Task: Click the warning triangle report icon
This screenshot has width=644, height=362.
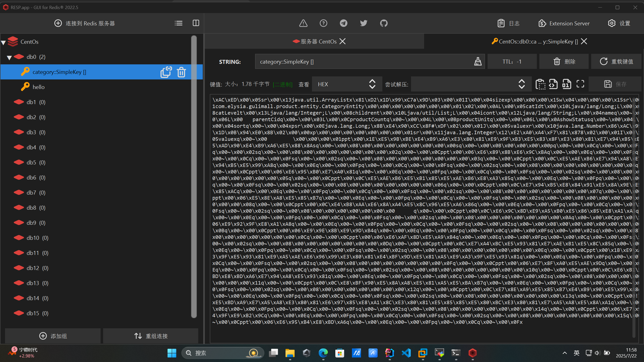Action: pyautogui.click(x=303, y=23)
